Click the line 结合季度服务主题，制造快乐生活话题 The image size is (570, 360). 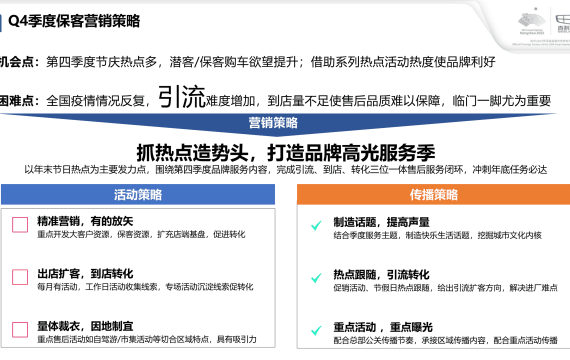coord(438,235)
